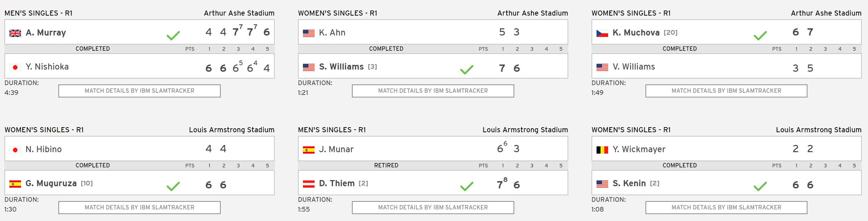Open Match Details for Munar vs Thiem
Viewport: 868px width, 221px height.
click(x=433, y=208)
